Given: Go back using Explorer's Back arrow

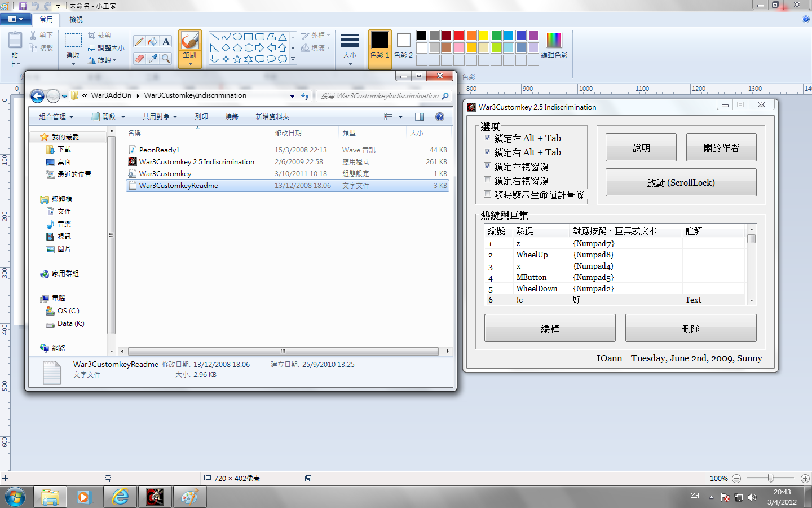Looking at the screenshot, I should tap(37, 96).
